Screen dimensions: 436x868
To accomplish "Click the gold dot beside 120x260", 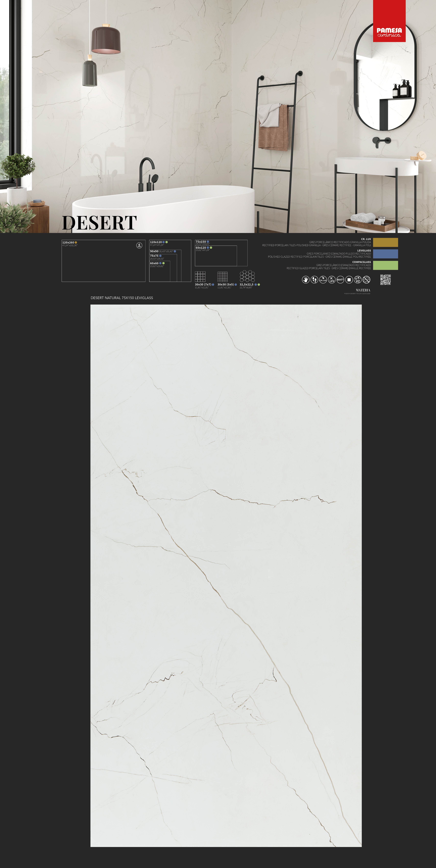I will 76,243.
